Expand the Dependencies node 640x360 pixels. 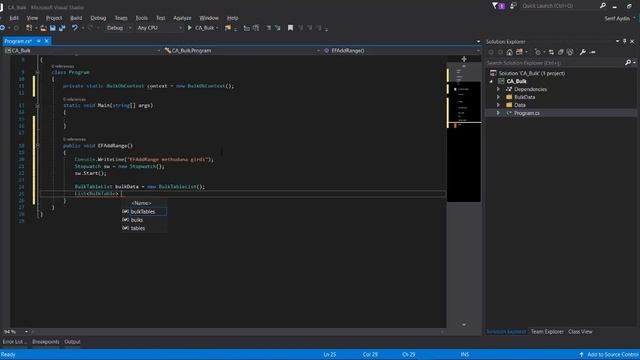[498, 89]
